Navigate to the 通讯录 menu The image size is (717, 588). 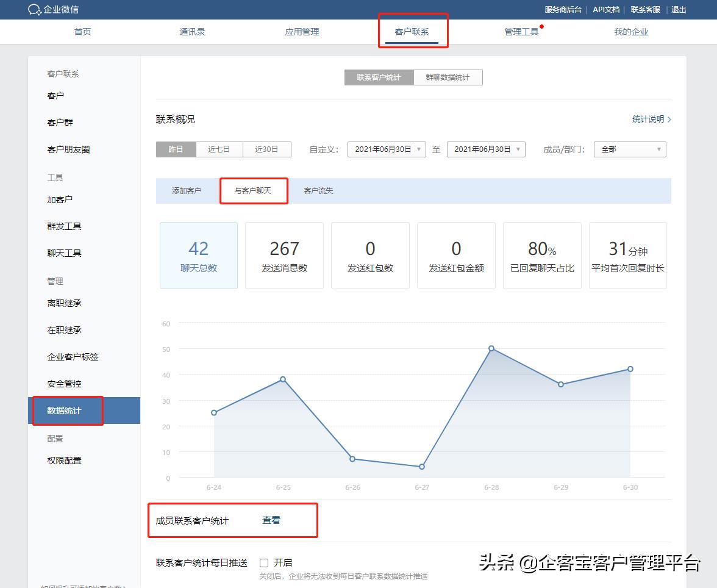point(192,31)
